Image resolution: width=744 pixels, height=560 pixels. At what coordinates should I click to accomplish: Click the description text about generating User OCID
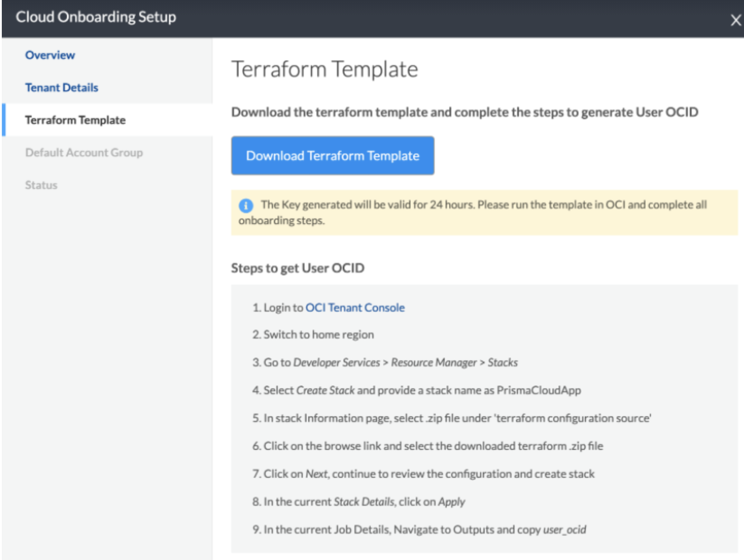(465, 112)
